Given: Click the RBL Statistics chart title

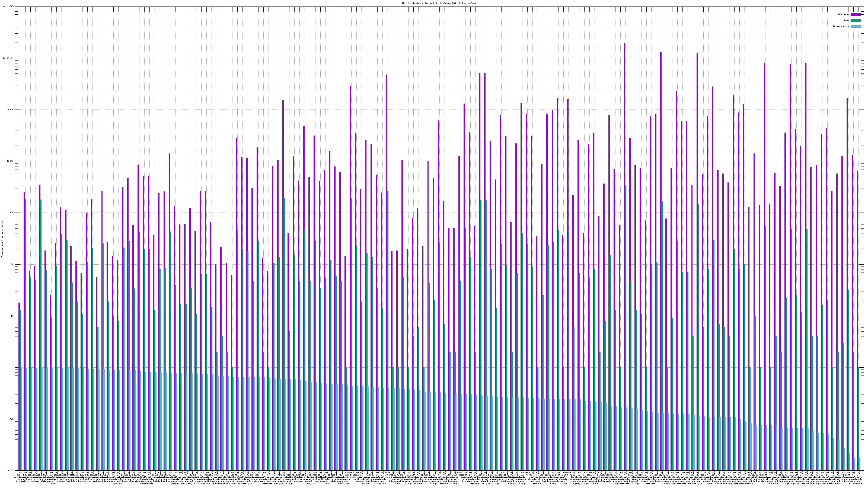Looking at the screenshot, I should coord(439,3).
